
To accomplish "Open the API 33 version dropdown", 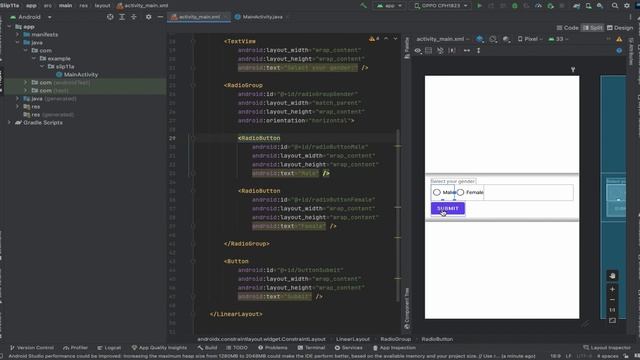I will coord(558,39).
